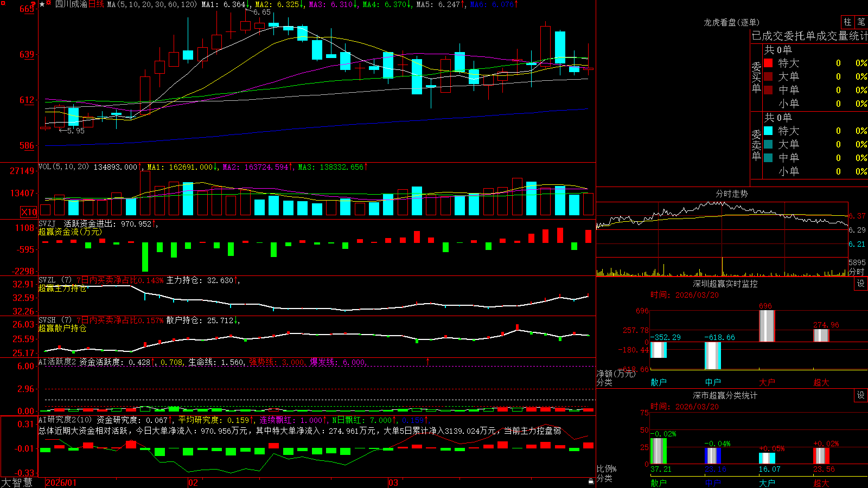Viewport: 868px width, 488px height.
Task: Click the teal 中单 swatch under 委卖单
Action: pos(768,158)
